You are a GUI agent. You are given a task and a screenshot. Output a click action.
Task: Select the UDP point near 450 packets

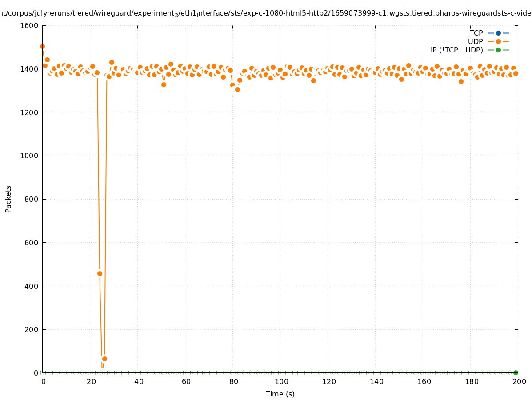100,273
